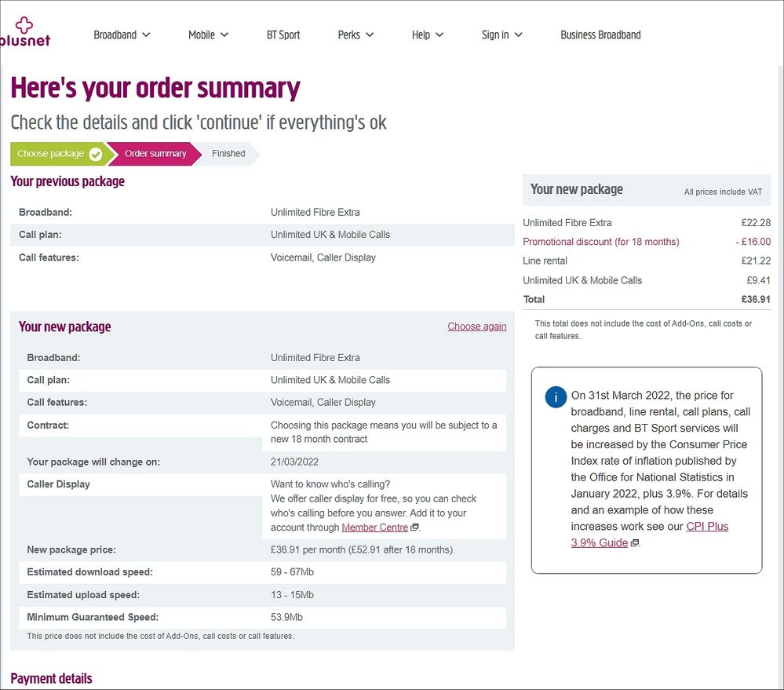Click the Order summary progress step
Image resolution: width=784 pixels, height=690 pixels.
click(x=154, y=154)
